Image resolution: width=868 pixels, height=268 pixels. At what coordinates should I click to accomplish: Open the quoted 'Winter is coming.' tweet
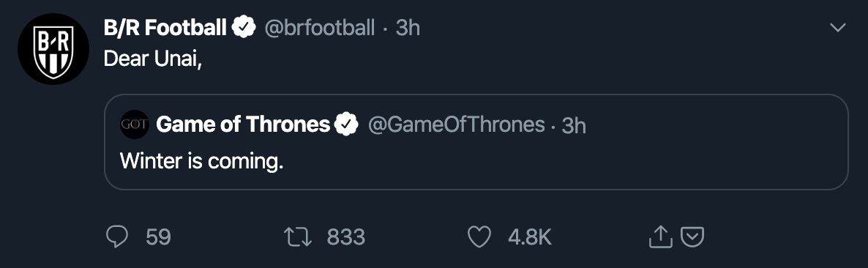point(476,142)
